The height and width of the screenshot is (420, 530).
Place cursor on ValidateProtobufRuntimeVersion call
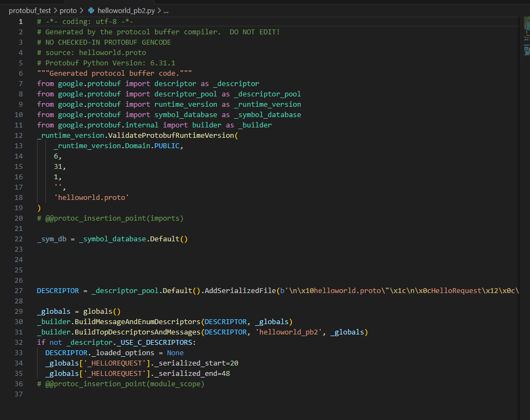pyautogui.click(x=171, y=135)
